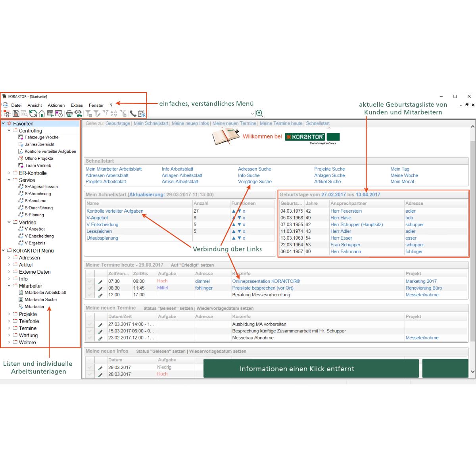Image resolution: width=476 pixels, height=476 pixels.
Task: Click pencil icon for 15.03.2017 06:00 appointment
Action: click(x=100, y=331)
